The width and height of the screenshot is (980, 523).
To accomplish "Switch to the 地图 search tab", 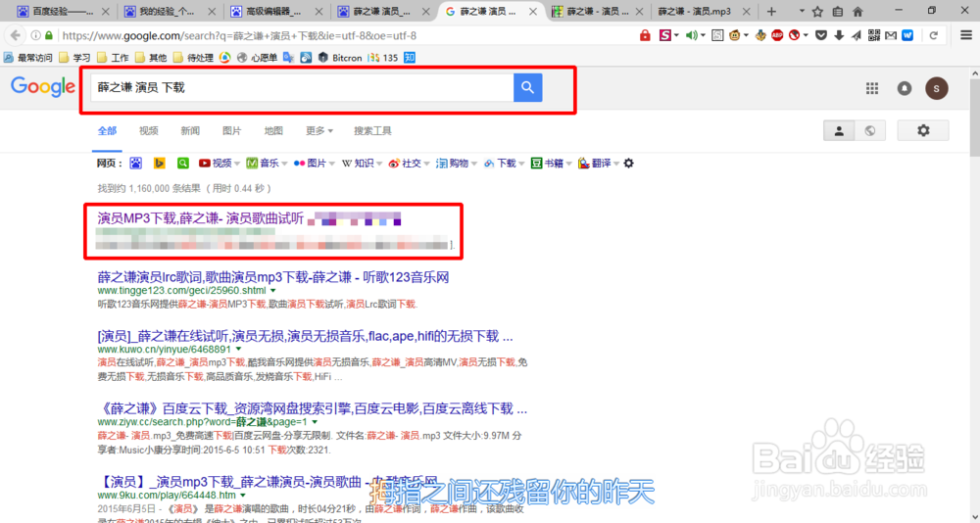I will point(273,130).
